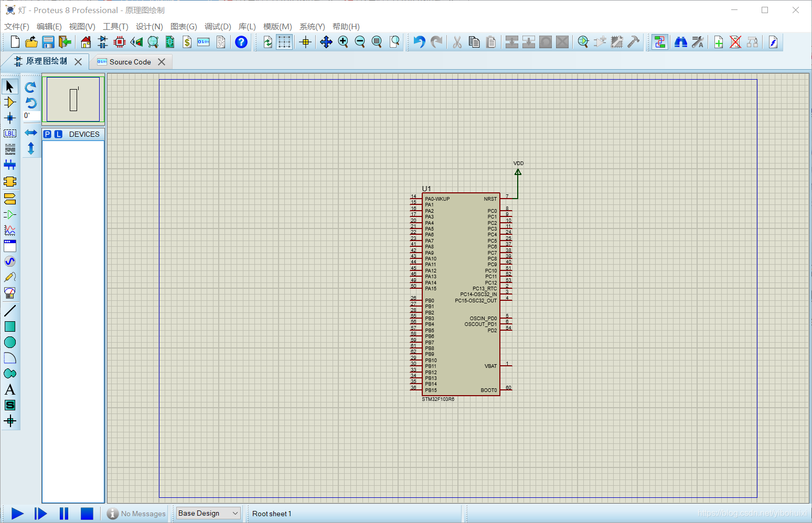Click the pan/center view blue arrows icon

pyautogui.click(x=326, y=42)
